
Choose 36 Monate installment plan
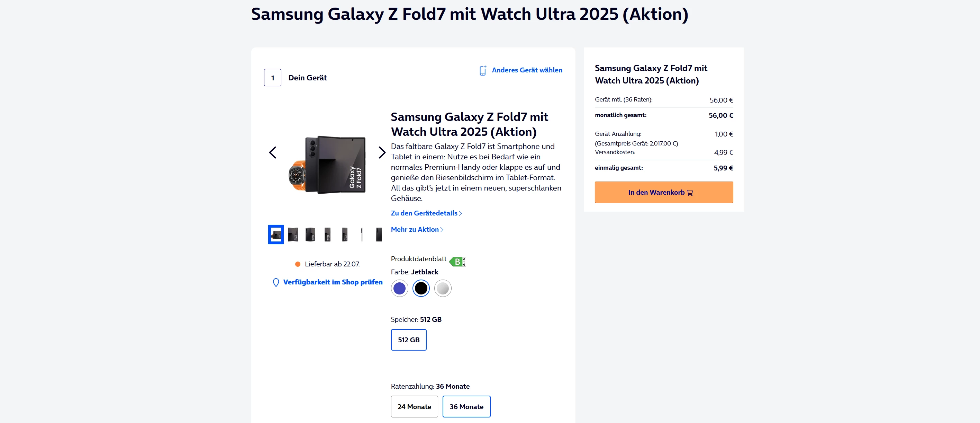click(466, 406)
